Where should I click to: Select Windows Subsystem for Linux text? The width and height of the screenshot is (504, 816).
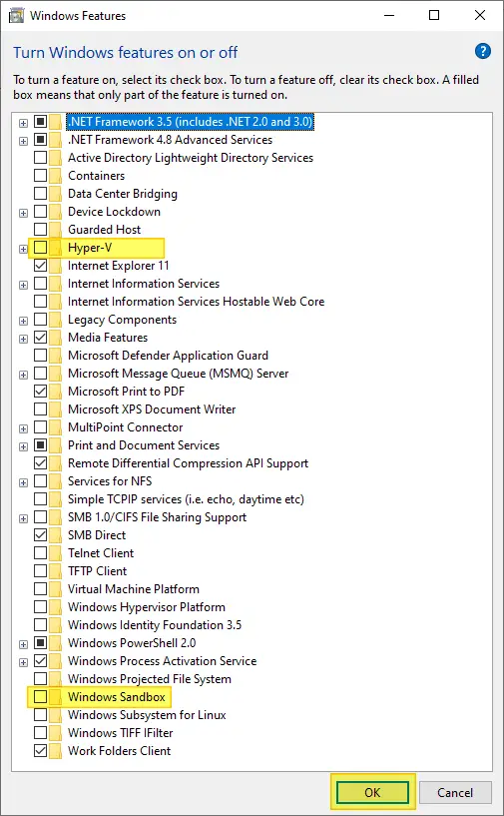[x=147, y=714]
